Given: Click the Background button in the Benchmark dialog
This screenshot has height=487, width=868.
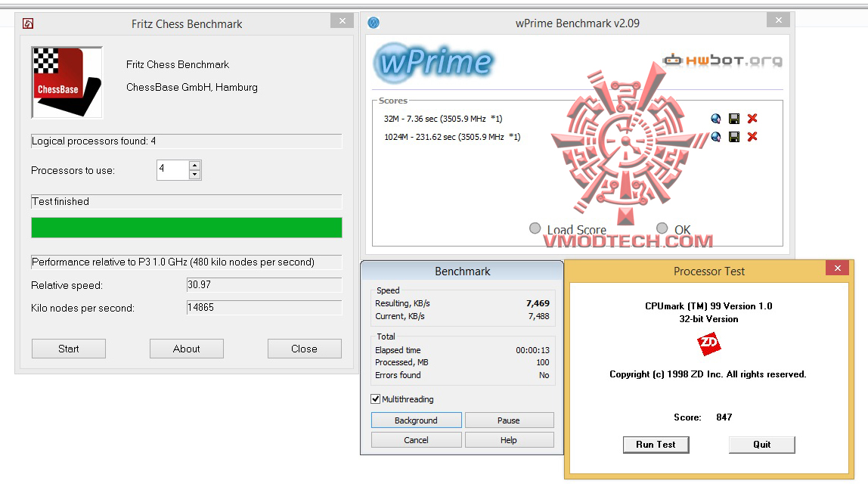Looking at the screenshot, I should (417, 420).
